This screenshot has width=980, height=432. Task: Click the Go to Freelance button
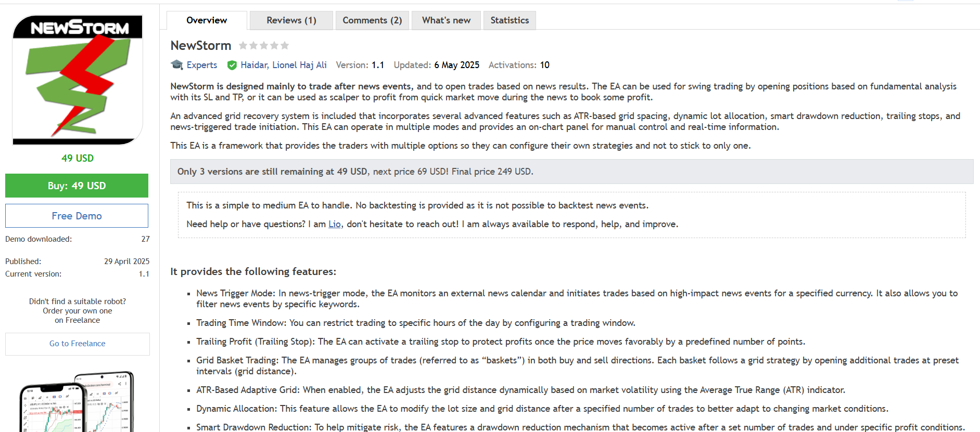(78, 344)
